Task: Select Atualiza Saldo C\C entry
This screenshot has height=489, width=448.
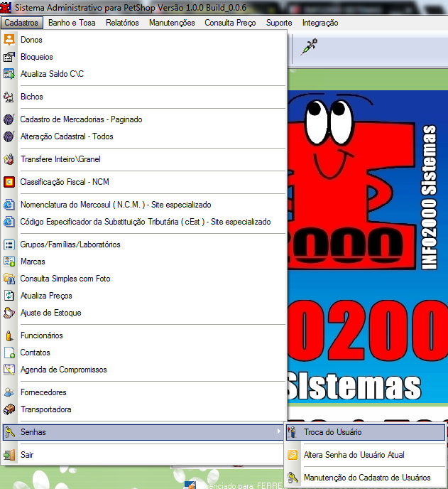Action: coord(144,74)
